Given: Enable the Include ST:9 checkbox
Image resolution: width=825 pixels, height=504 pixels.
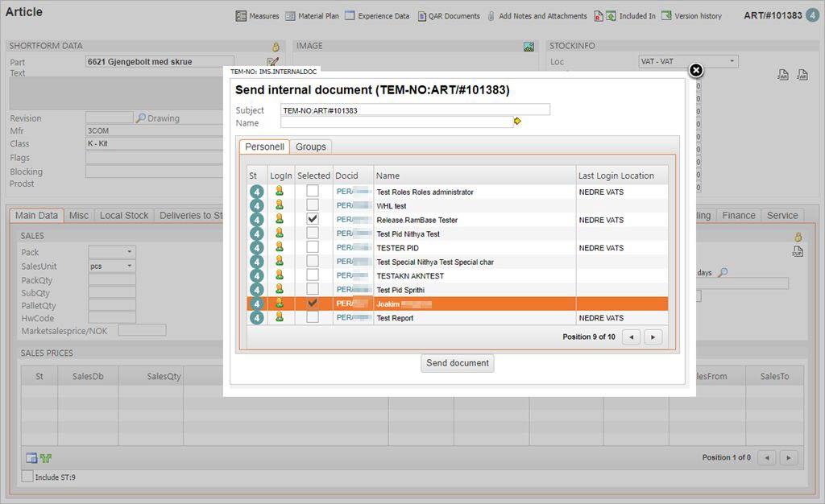Looking at the screenshot, I should tap(27, 477).
